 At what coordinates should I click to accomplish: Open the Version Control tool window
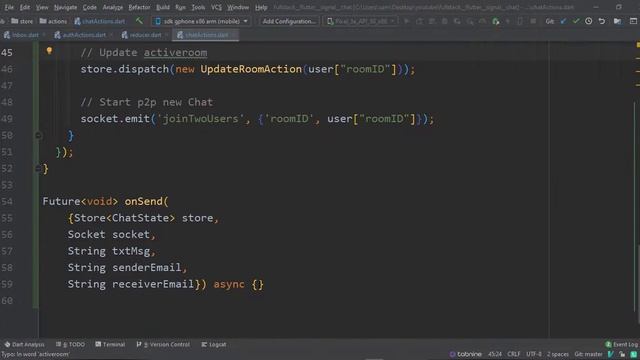click(x=163, y=344)
